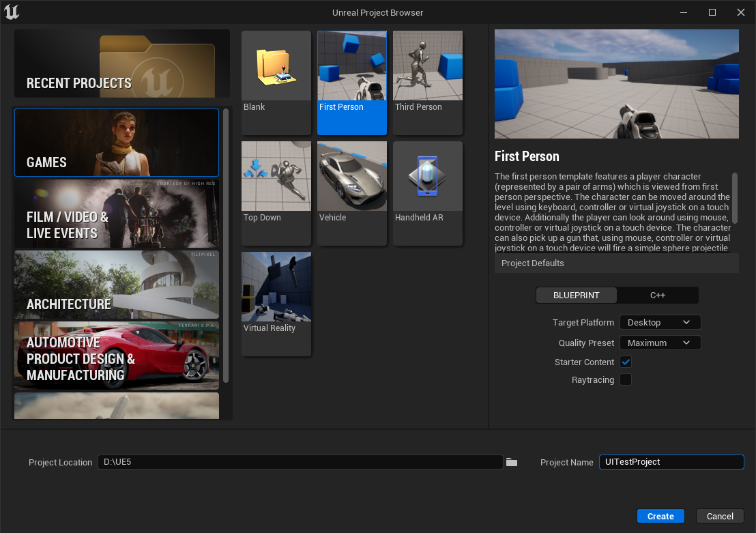The height and width of the screenshot is (533, 756).
Task: Enable the Raytracing checkbox
Action: pyautogui.click(x=626, y=379)
